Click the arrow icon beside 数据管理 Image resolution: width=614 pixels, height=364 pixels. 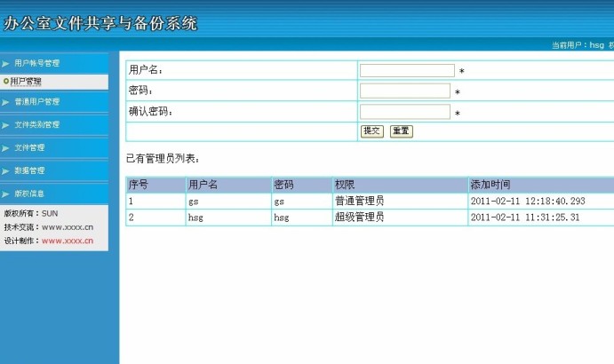click(5, 170)
